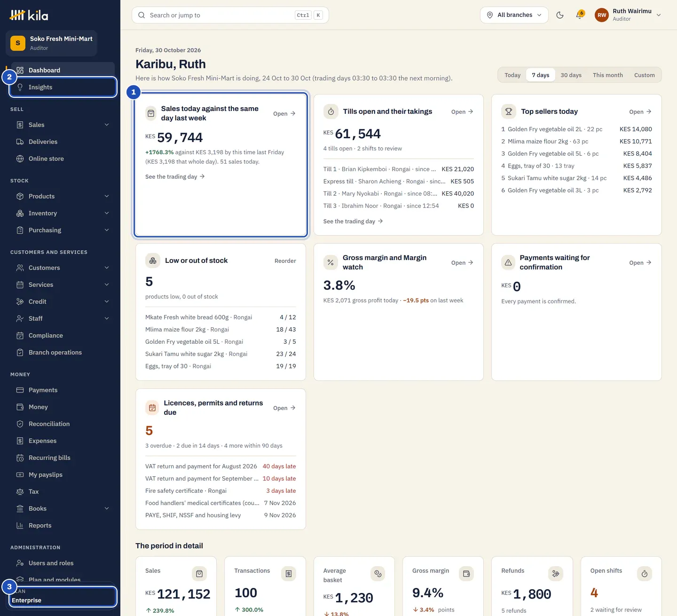Go to Online store page

tap(63, 158)
